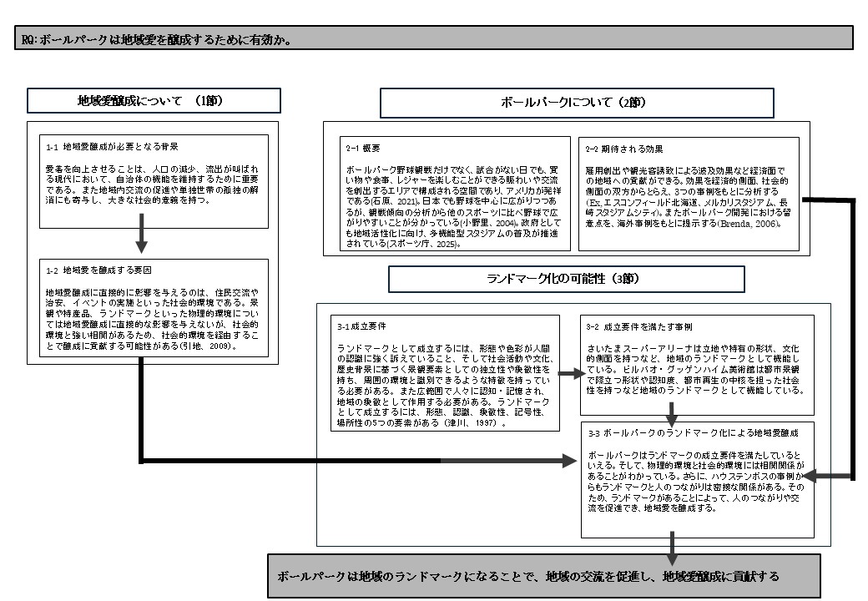Click the right arrow from 3-1 to 3-2
The height and width of the screenshot is (601, 868).
(570, 375)
